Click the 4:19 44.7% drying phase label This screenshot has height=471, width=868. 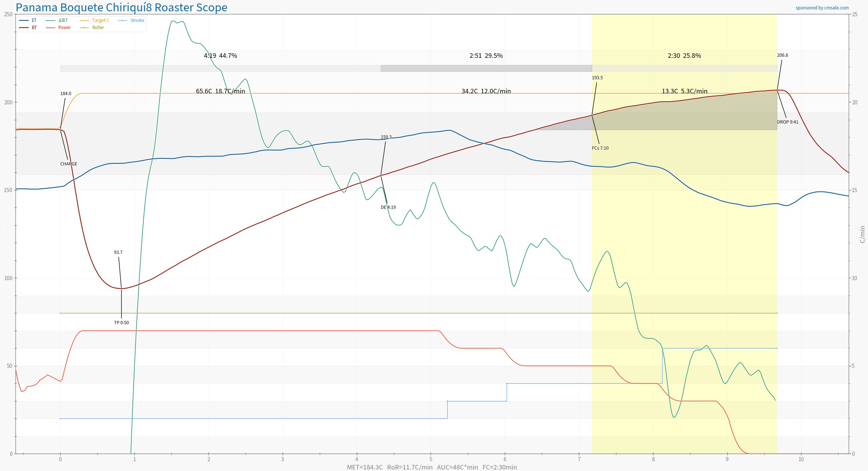[x=220, y=56]
